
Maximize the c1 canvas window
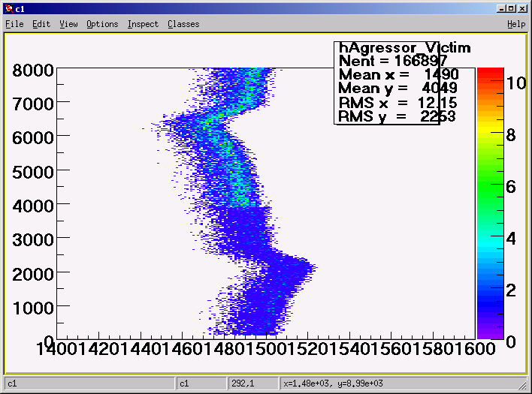click(x=512, y=9)
